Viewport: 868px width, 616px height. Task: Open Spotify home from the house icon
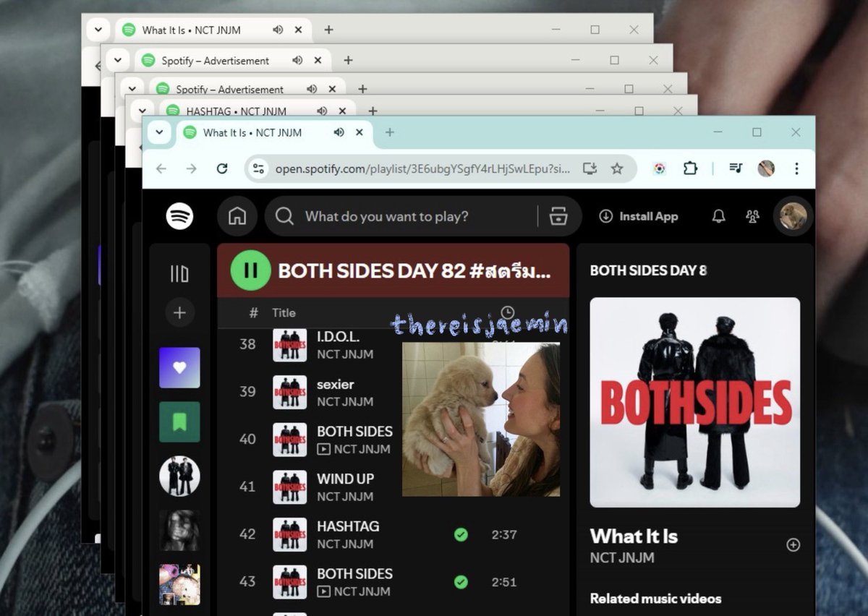coord(237,216)
